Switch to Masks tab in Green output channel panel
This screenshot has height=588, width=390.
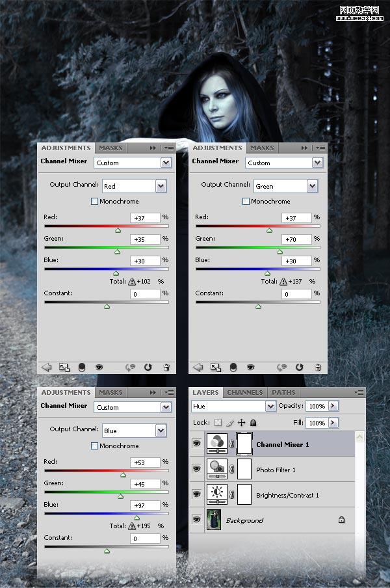tap(262, 148)
